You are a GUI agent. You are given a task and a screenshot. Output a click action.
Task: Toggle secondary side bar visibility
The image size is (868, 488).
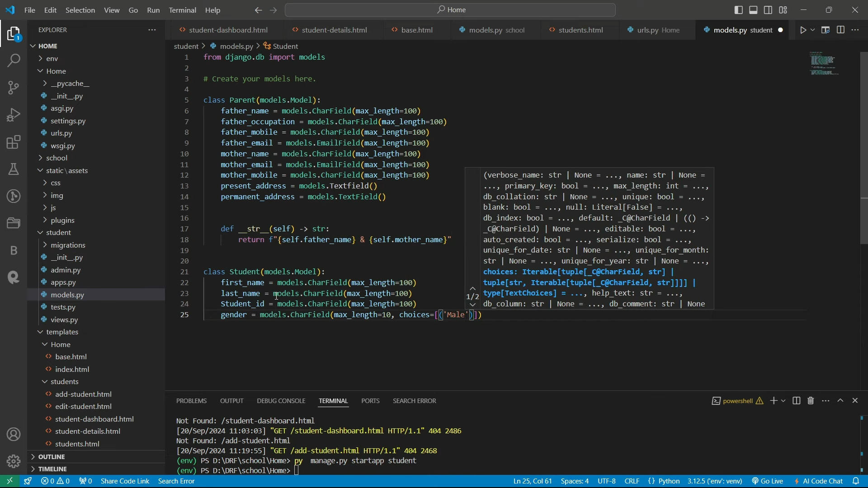click(769, 10)
